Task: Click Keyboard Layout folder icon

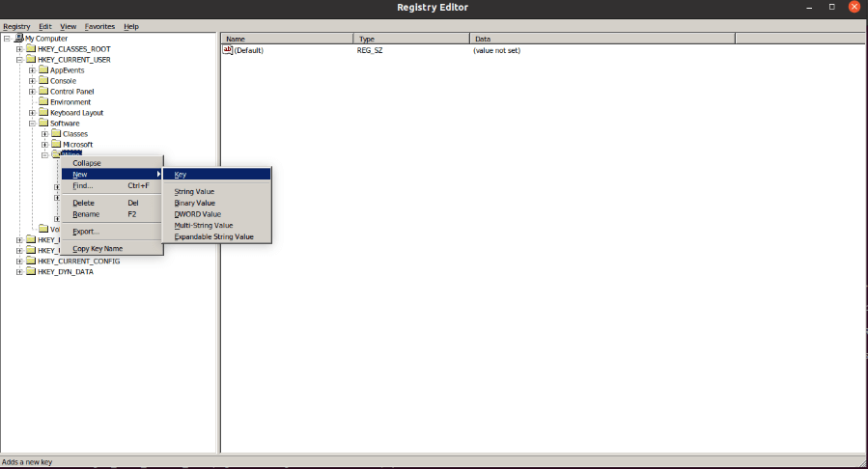Action: (43, 112)
